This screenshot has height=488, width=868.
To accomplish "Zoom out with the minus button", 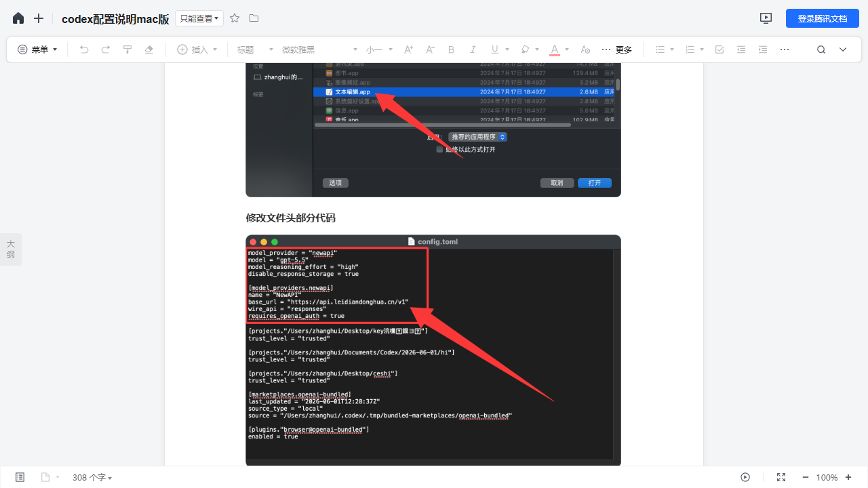I will [805, 477].
